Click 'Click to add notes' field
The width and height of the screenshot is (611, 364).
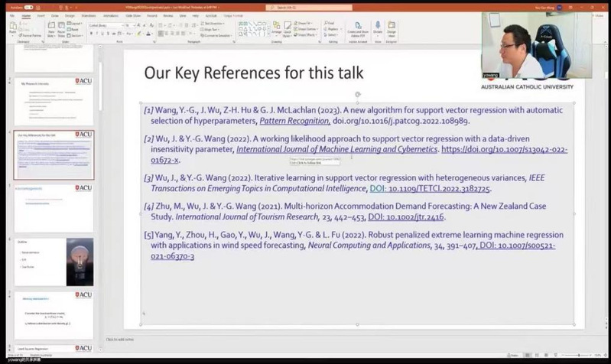pos(119,340)
